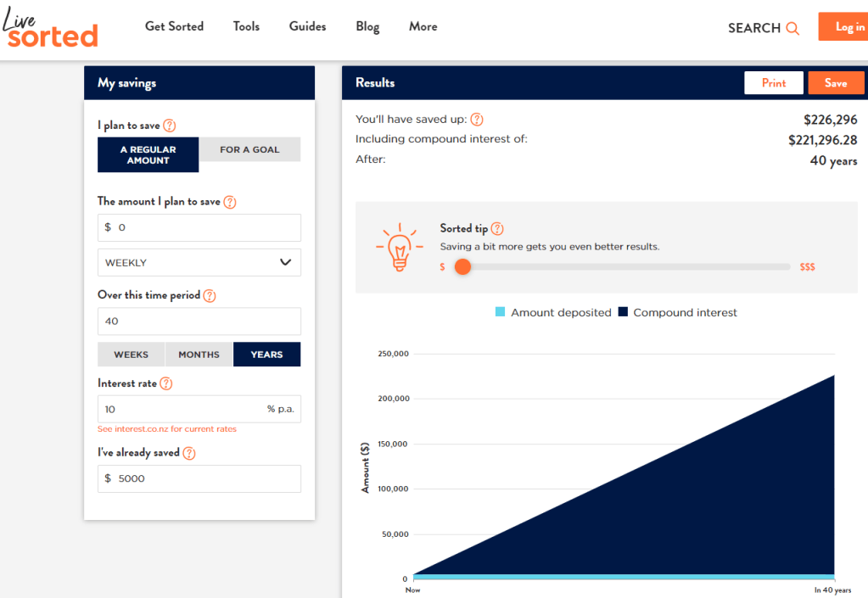
Task: Switch time period to Weeks
Action: [132, 355]
